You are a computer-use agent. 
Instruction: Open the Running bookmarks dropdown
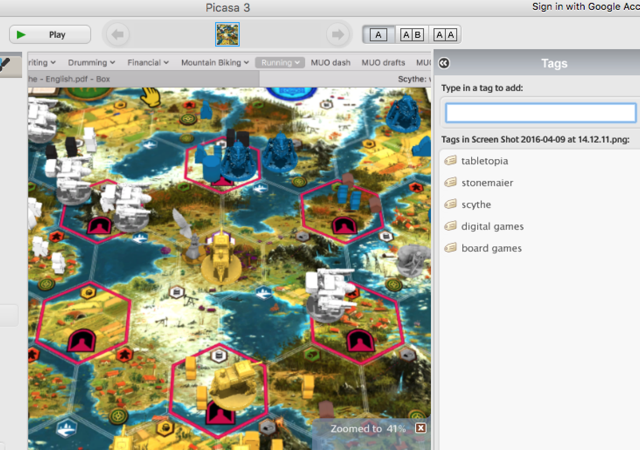click(280, 62)
